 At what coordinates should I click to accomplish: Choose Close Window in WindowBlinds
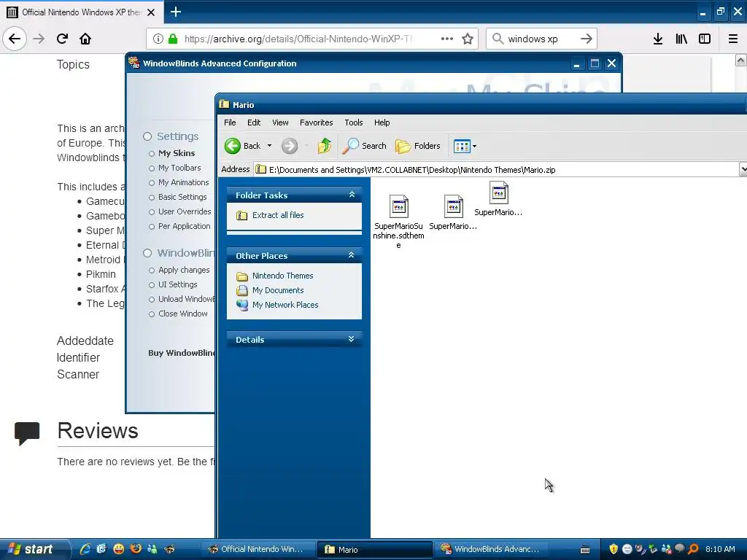pyautogui.click(x=178, y=314)
